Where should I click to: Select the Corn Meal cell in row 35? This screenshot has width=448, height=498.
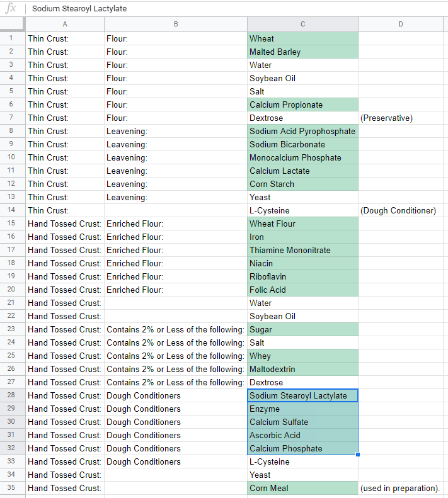tap(302, 488)
